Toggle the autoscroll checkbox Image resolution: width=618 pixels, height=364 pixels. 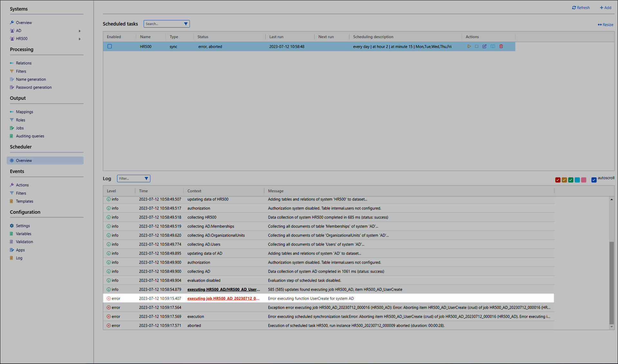coord(594,180)
